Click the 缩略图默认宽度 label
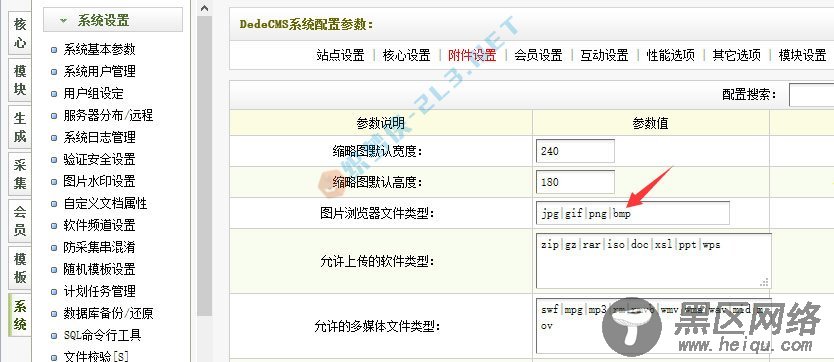The image size is (834, 362). [377, 151]
